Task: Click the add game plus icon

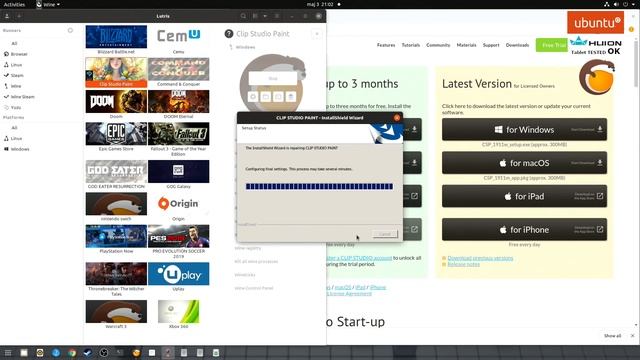Action: (x=19, y=16)
